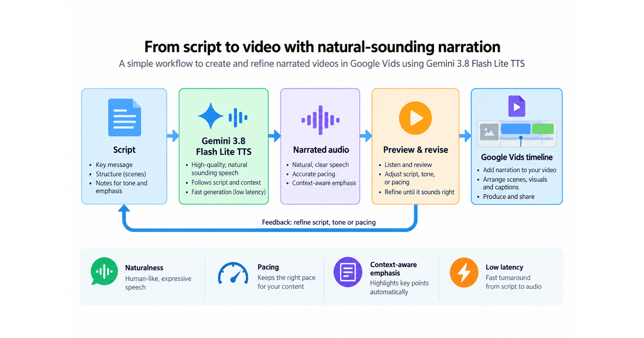Select the blue clip in Vids timeline
This screenshot has height=338, width=644.
click(x=515, y=129)
